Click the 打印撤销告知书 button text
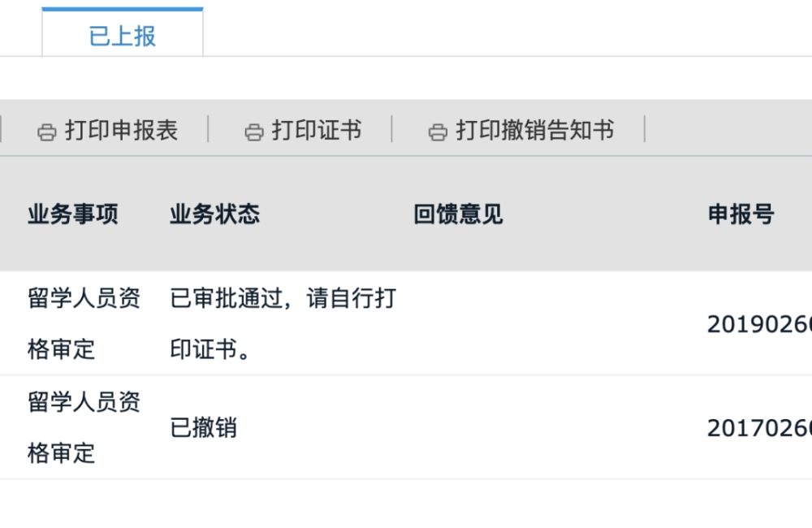This screenshot has height=528, width=812. click(535, 130)
